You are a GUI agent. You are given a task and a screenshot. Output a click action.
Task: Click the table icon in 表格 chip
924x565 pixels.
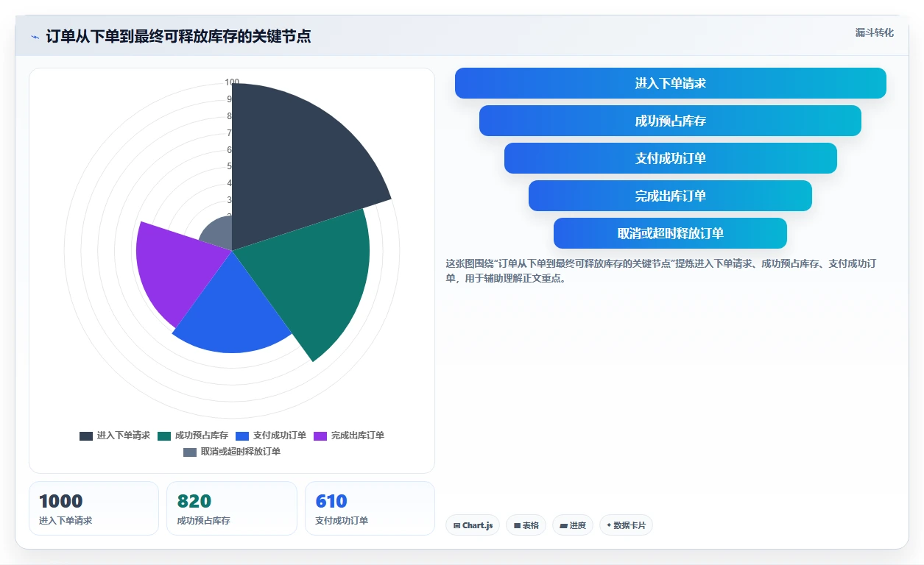pyautogui.click(x=517, y=526)
